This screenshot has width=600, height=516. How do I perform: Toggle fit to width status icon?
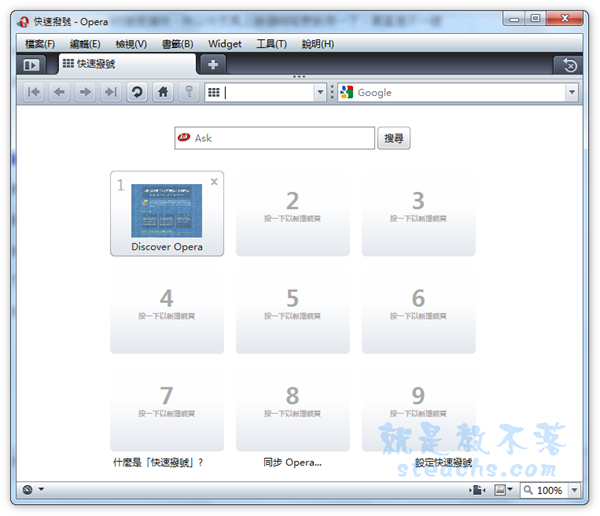tap(478, 490)
